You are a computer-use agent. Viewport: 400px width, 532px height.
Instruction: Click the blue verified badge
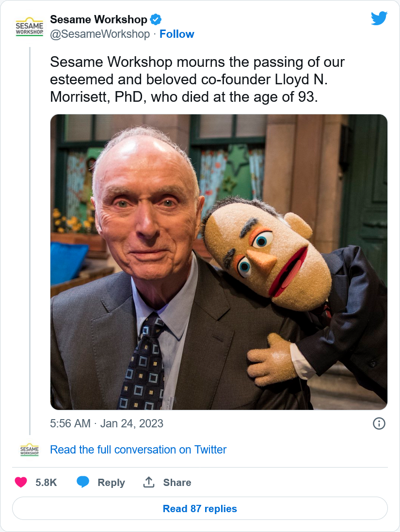click(x=156, y=20)
